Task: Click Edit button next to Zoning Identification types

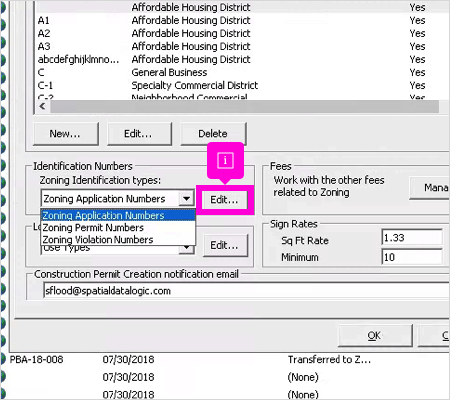Action: tap(224, 200)
